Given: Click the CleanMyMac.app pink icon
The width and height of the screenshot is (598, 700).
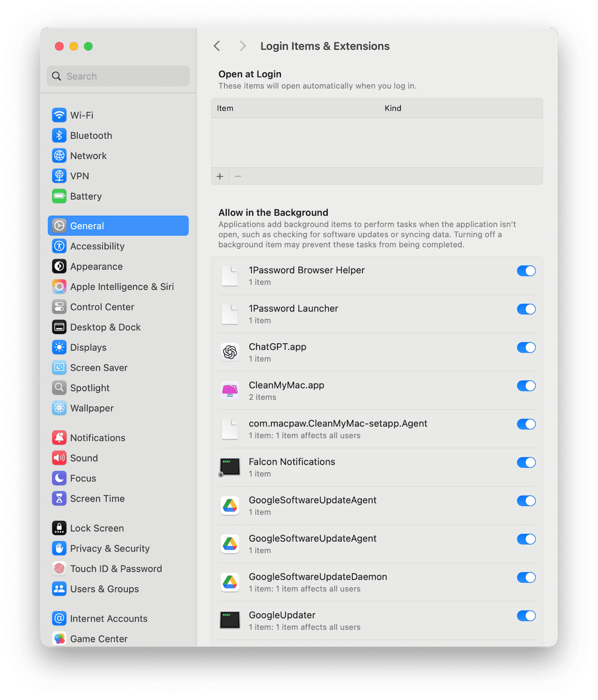Looking at the screenshot, I should pyautogui.click(x=230, y=391).
